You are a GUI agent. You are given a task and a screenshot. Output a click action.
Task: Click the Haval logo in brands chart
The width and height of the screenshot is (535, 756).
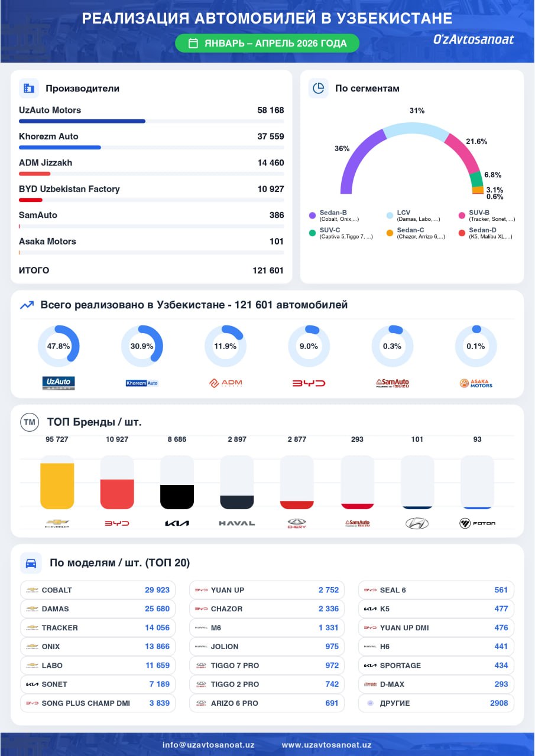237,523
